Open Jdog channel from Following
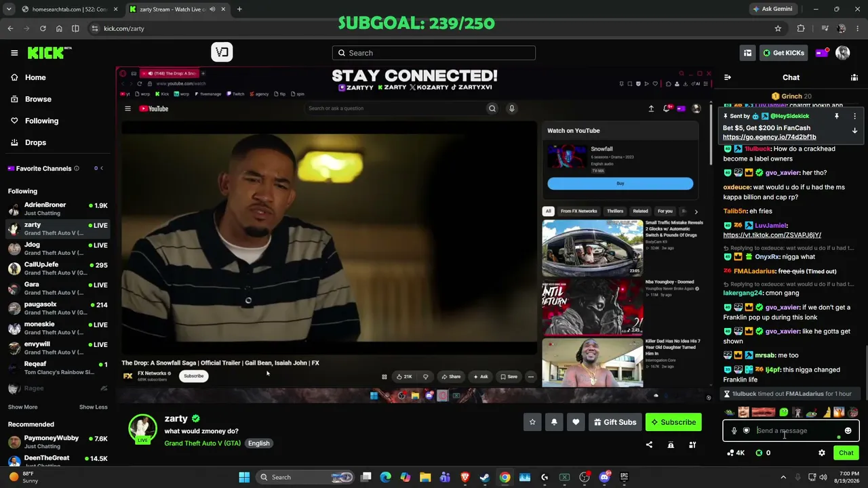Viewport: 868px width, 488px height. pos(58,248)
